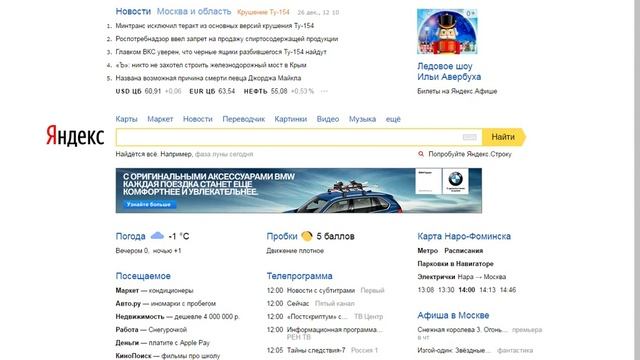Open the Карты service tab

[x=127, y=119]
